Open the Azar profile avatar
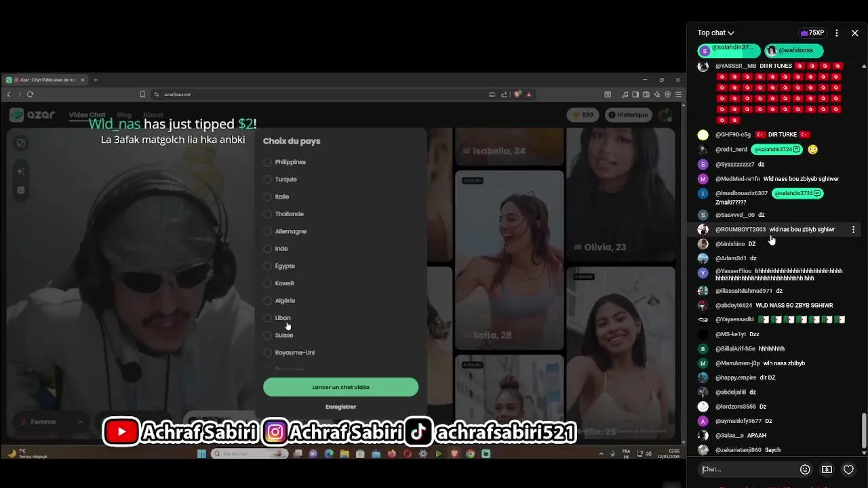The height and width of the screenshot is (488, 868). [x=665, y=115]
